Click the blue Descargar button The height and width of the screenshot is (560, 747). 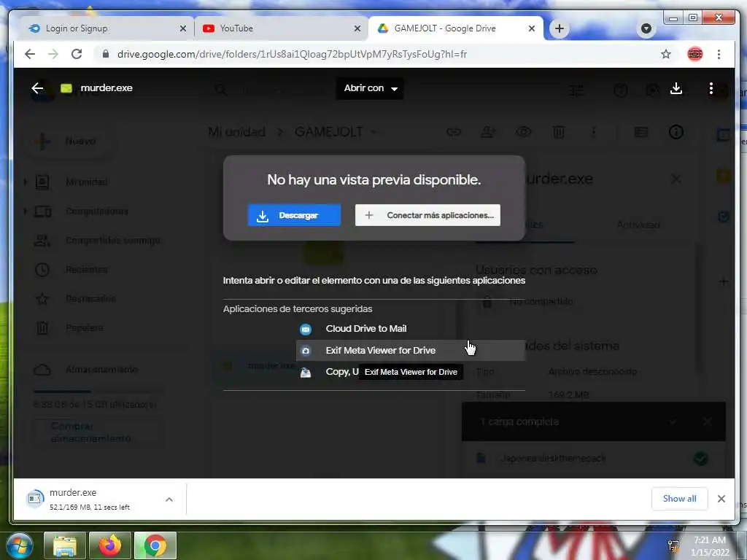(x=294, y=215)
